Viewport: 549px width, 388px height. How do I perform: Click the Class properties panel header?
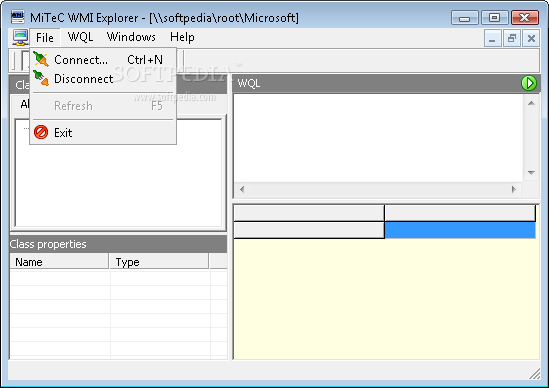tap(118, 244)
